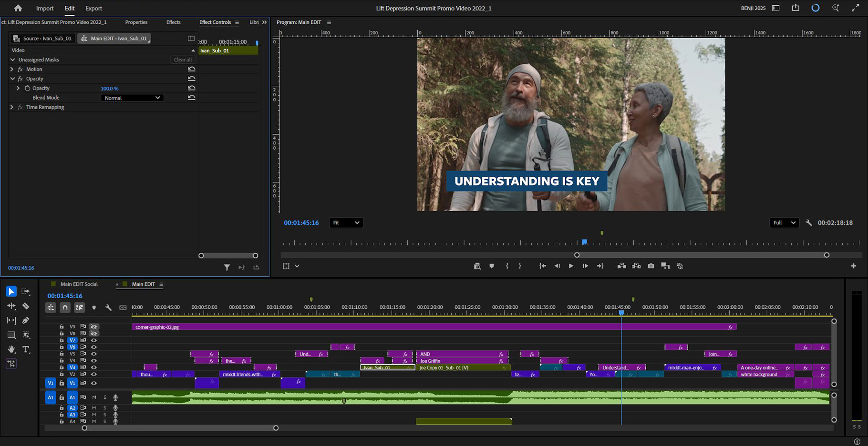Click the Clear all masks button
The width and height of the screenshot is (868, 446).
[x=183, y=60]
